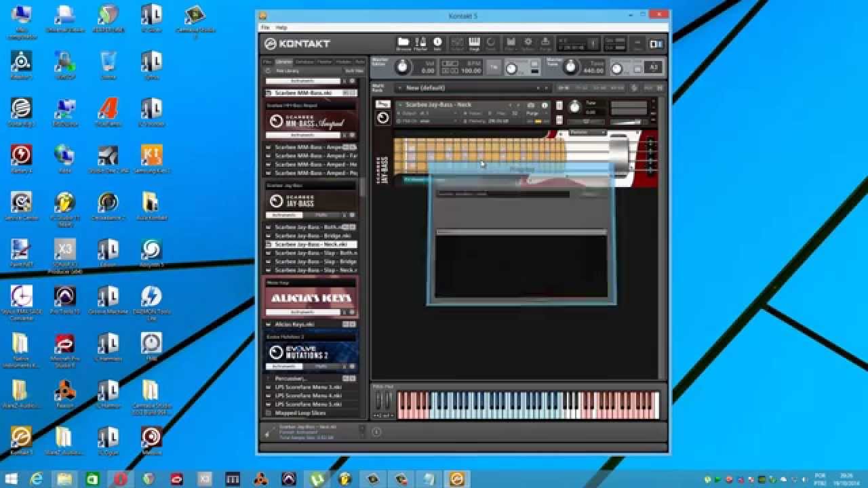
Task: Toggle Instruments view on Evolve Mutations 2
Action: [284, 366]
